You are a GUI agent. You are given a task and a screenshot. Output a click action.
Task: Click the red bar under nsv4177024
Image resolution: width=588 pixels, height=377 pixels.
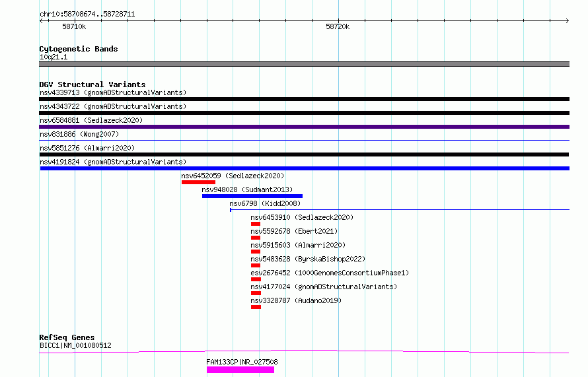(x=256, y=293)
